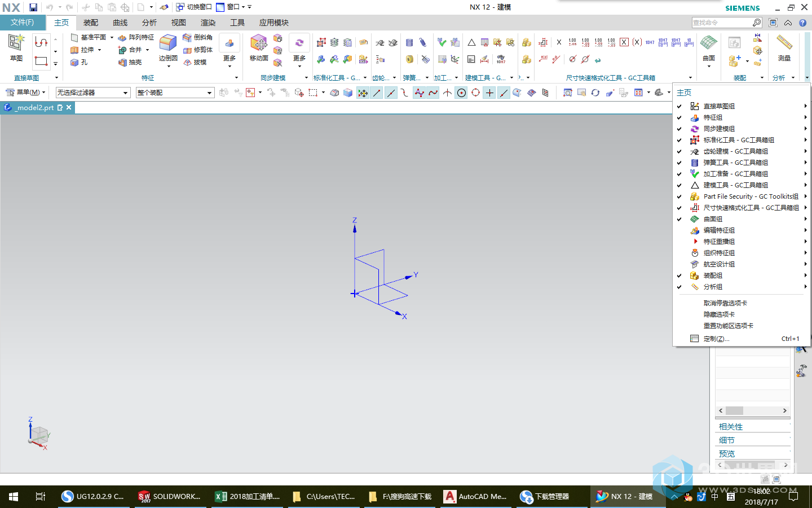
Task: Expand the 基准平面 dropdown arrow
Action: [112, 37]
